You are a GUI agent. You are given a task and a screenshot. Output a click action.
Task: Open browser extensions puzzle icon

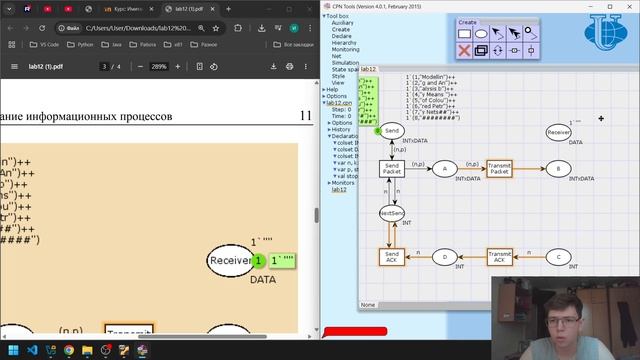click(x=238, y=28)
